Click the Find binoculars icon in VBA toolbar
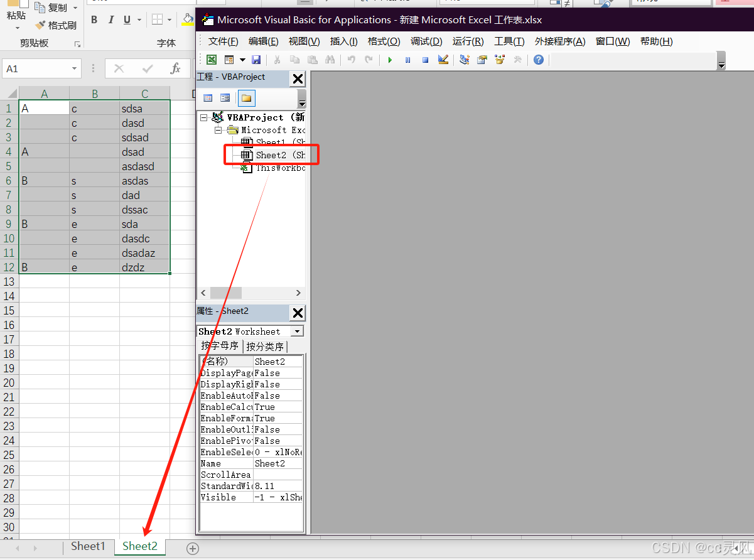Image resolution: width=754 pixels, height=560 pixels. click(330, 60)
